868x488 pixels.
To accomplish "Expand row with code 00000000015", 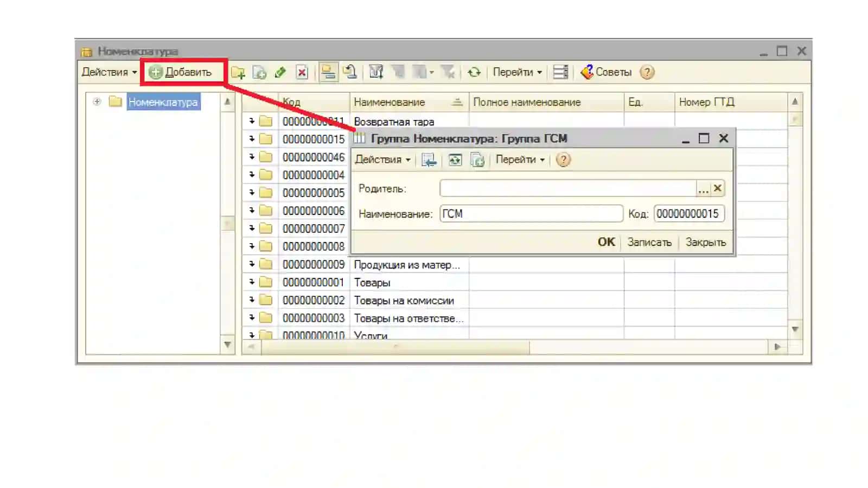I will 252,139.
